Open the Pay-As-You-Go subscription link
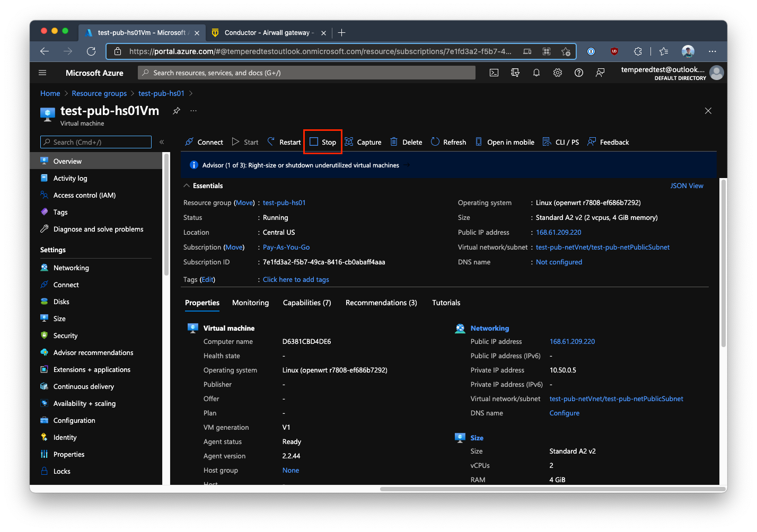Viewport: 757px width, 532px height. (x=286, y=247)
